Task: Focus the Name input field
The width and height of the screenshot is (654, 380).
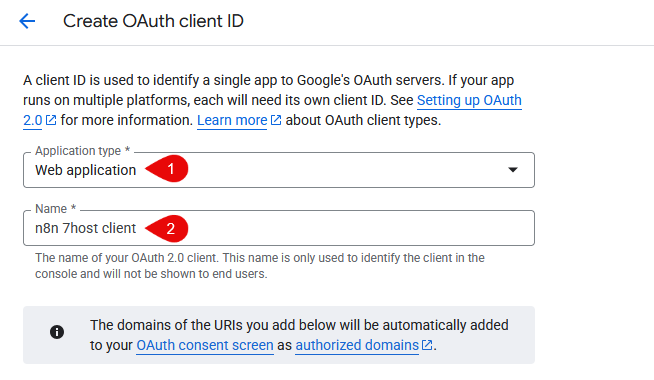Action: pos(279,228)
